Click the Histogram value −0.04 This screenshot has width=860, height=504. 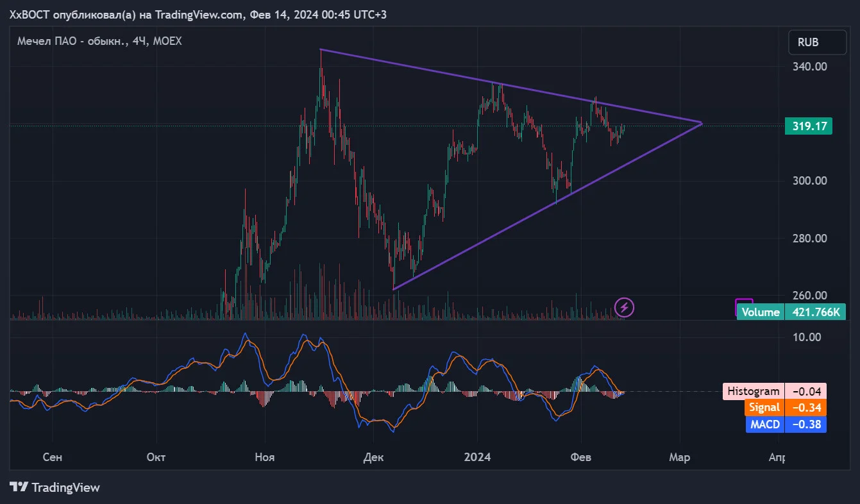(805, 391)
